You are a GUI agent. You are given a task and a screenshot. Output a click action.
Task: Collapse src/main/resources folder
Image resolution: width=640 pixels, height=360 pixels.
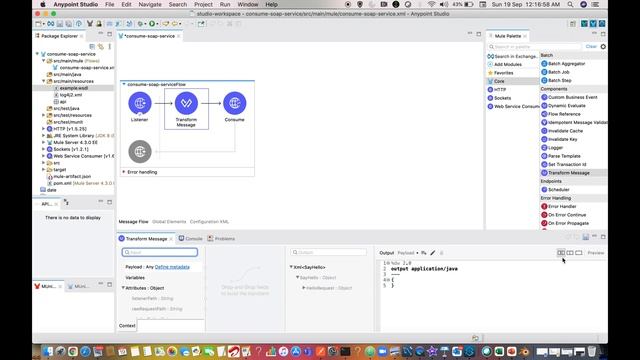click(x=44, y=81)
